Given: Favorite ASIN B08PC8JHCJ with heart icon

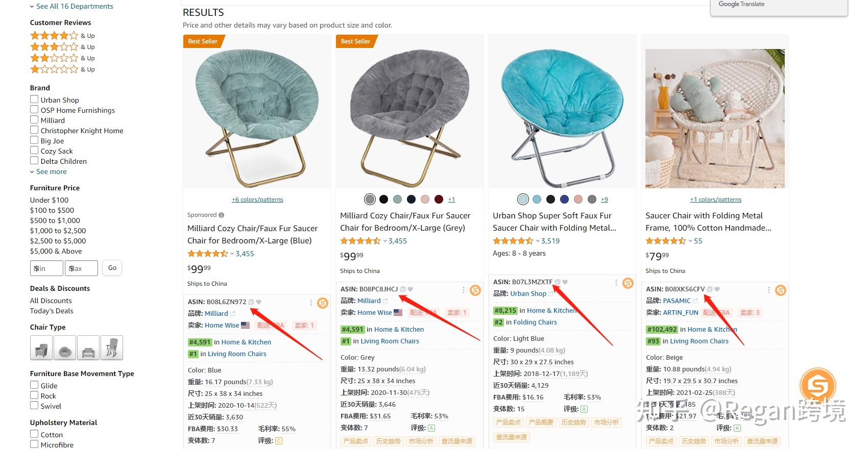Looking at the screenshot, I should [410, 289].
